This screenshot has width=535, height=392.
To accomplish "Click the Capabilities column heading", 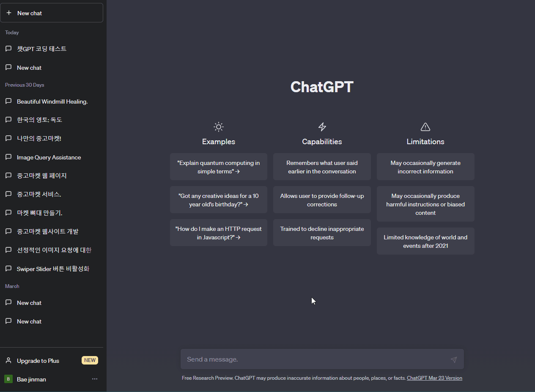I will point(322,142).
